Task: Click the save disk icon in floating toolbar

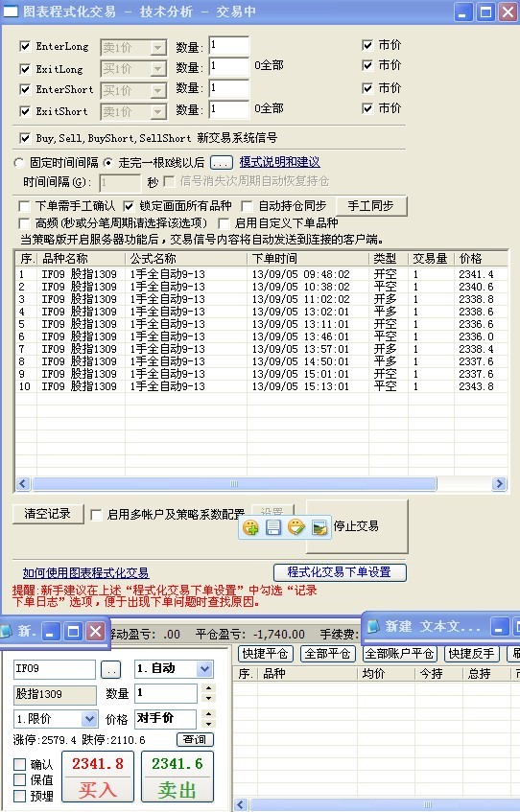Action: (x=273, y=527)
